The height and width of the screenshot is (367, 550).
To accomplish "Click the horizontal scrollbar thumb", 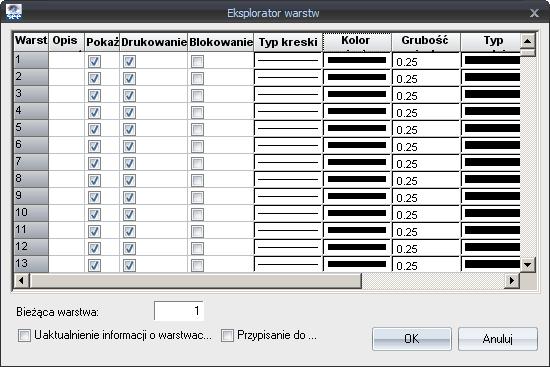I will (x=196, y=280).
